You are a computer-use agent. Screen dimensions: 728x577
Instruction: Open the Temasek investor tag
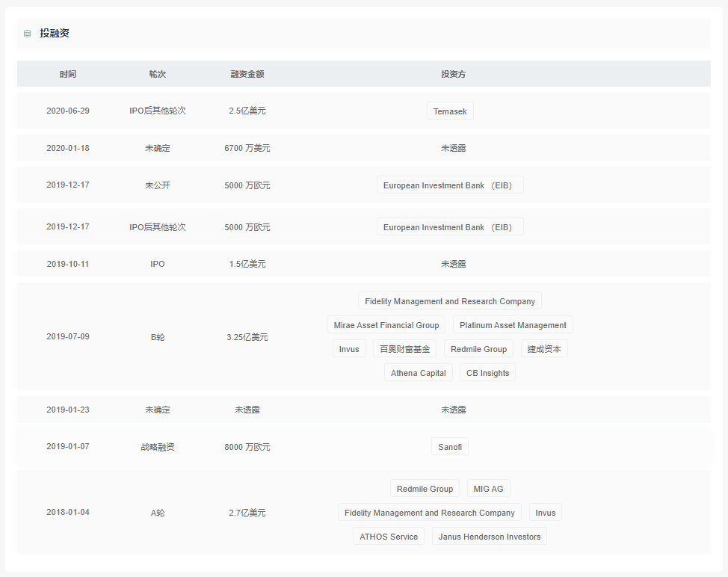point(450,111)
